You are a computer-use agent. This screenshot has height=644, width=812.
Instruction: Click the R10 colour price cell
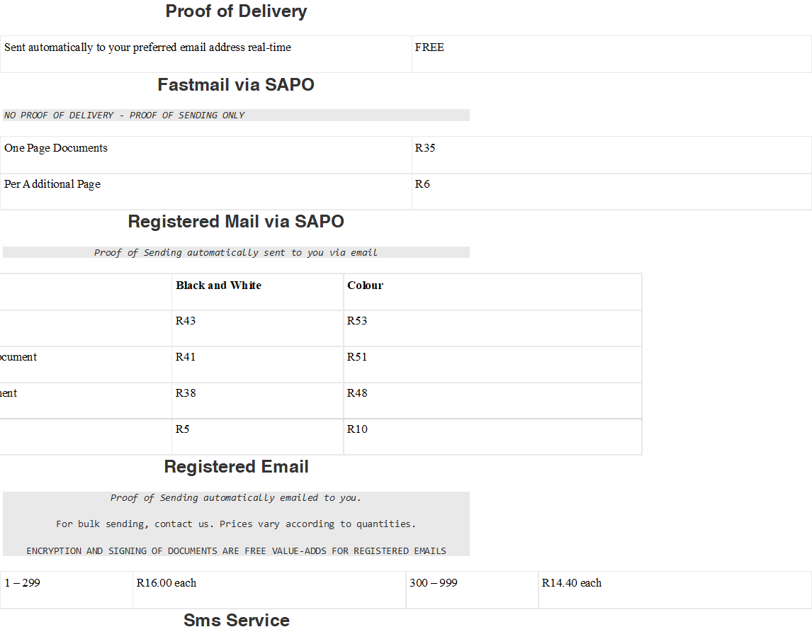coord(357,429)
